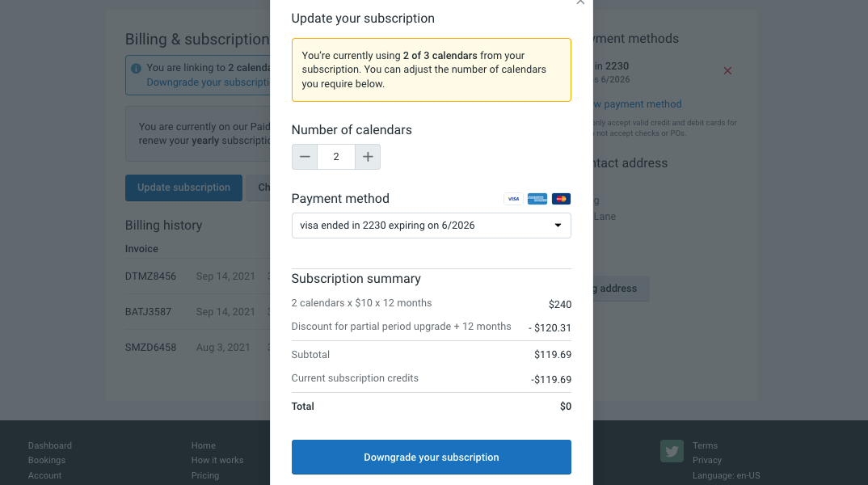Screen dimensions: 868x485
Task: Close the Update your subscription dialog
Action: click(580, 2)
